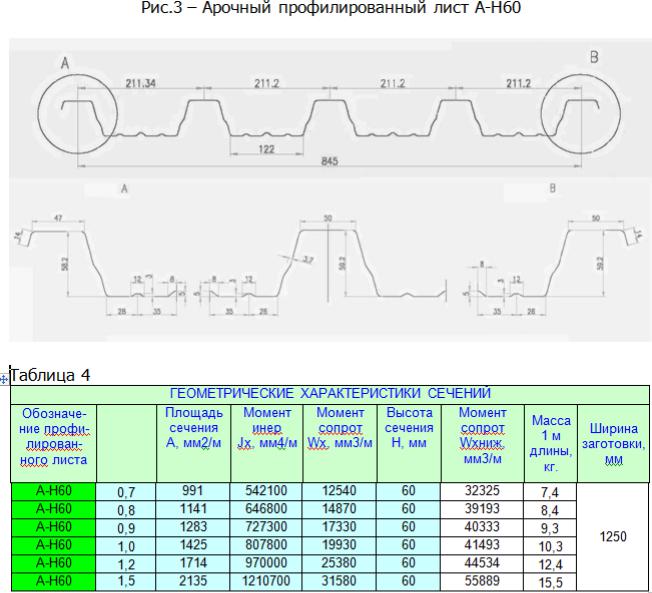The image size is (652, 593).
Task: Click the height '60' in the 0,7 row
Action: (409, 491)
